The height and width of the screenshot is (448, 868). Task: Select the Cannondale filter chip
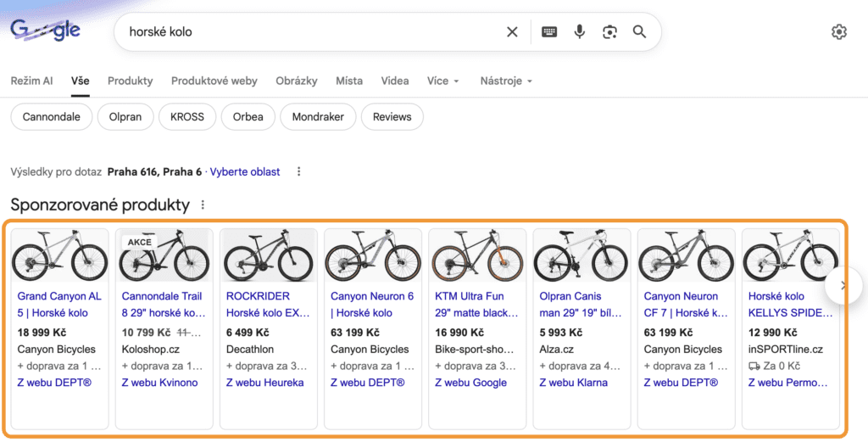pos(51,117)
